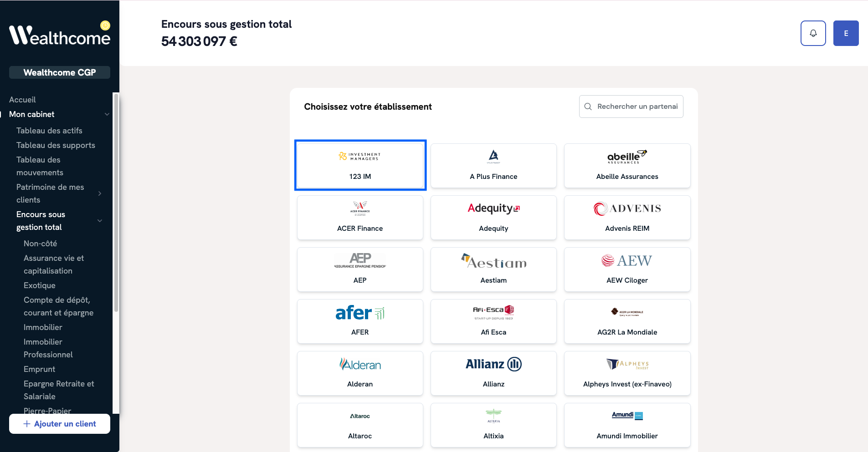Click the Wealthcome logo
This screenshot has height=452, width=868.
coord(60,35)
